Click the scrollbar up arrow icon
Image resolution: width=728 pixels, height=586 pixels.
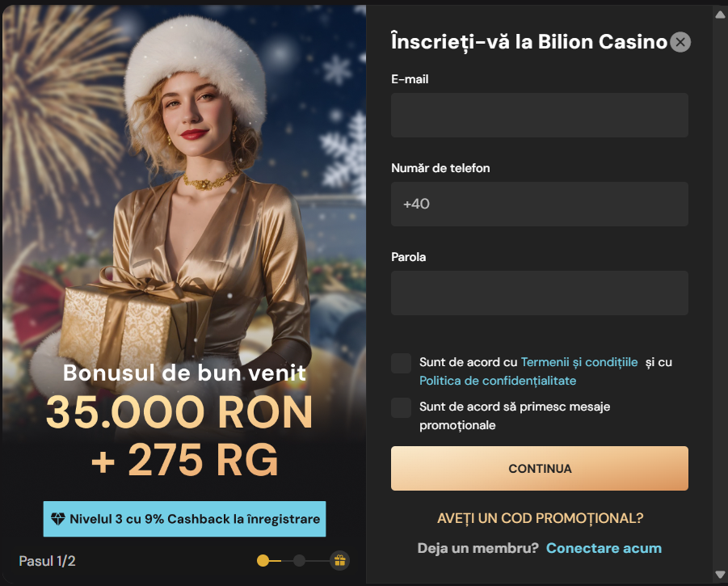tap(719, 13)
